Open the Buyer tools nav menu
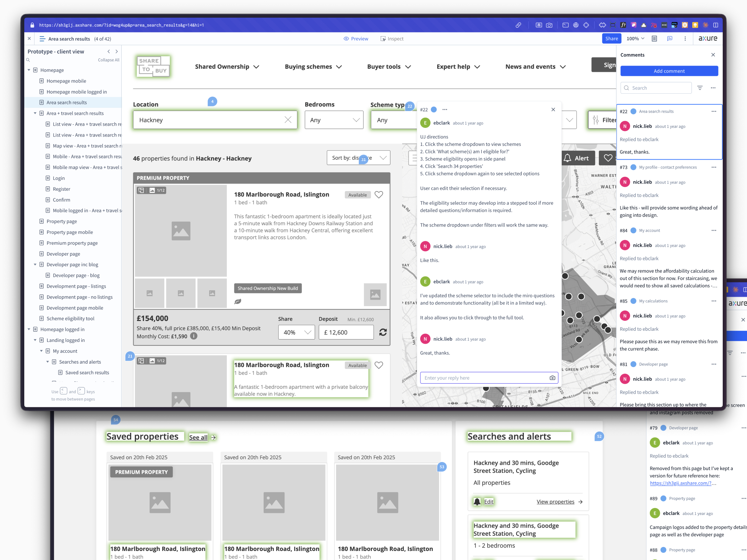 click(389, 67)
